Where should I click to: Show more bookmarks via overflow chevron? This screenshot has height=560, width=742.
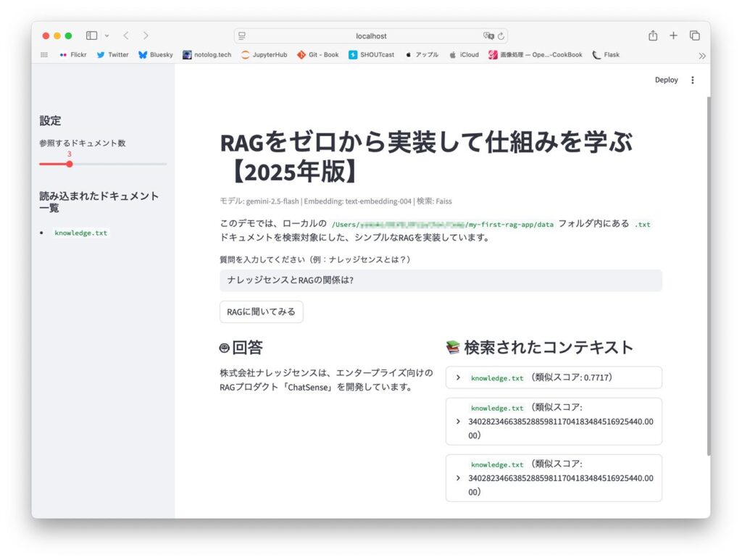tap(701, 55)
